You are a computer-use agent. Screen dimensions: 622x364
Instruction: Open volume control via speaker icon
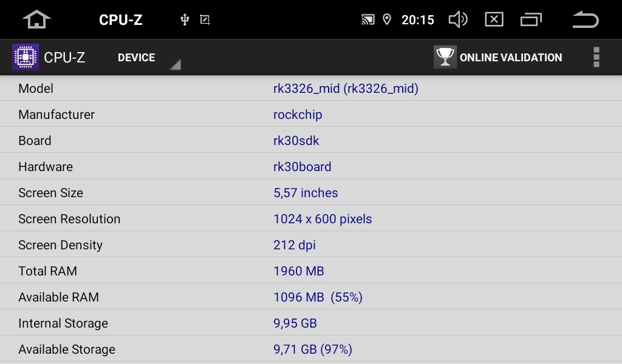(458, 19)
